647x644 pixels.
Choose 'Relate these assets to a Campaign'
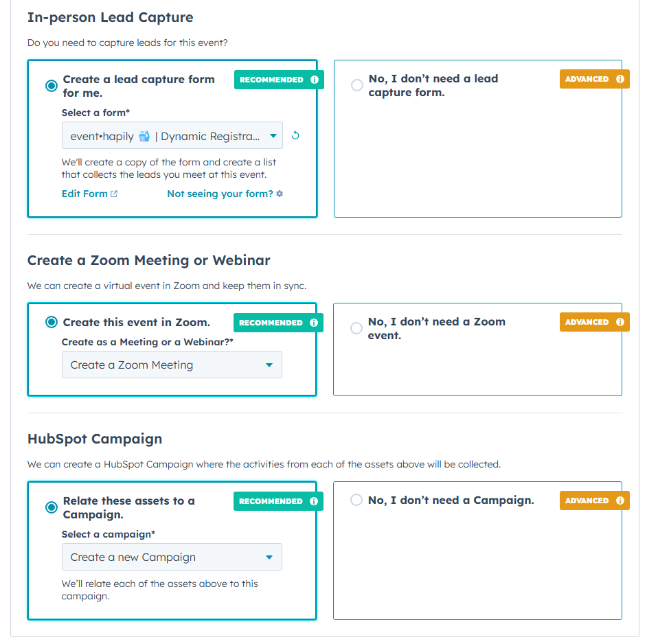[x=52, y=507]
